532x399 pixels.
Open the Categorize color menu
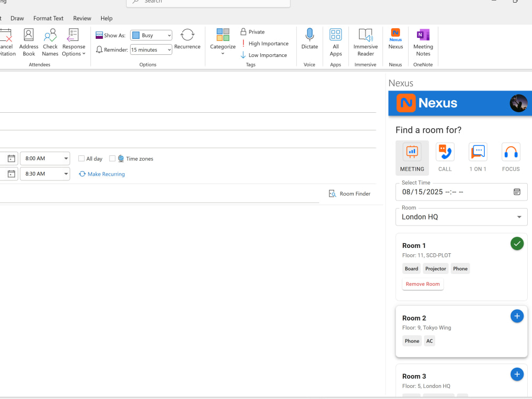point(222,41)
